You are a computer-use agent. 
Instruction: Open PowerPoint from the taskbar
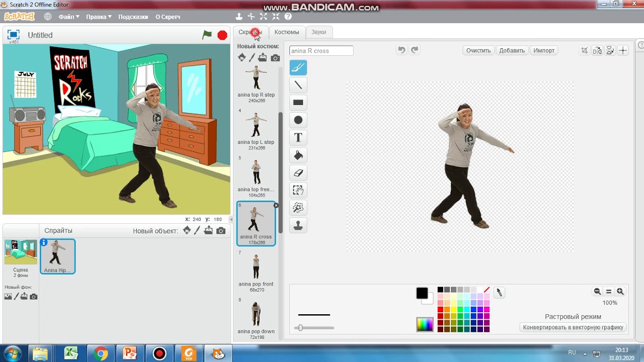[x=130, y=353]
